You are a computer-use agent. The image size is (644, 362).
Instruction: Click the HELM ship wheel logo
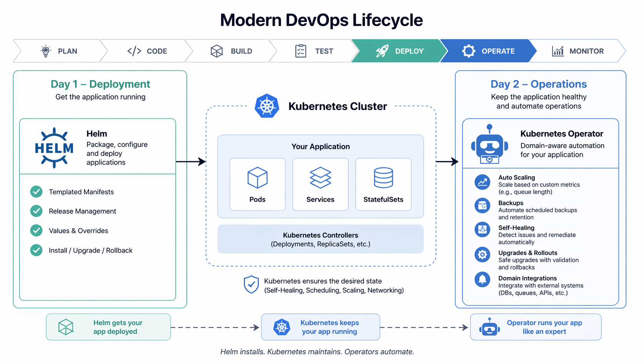54,148
